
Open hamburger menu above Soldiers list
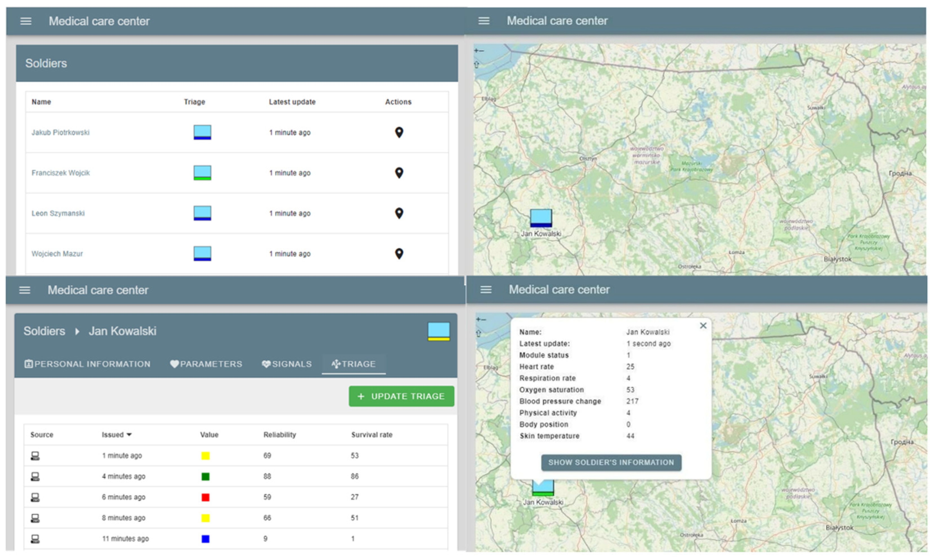(26, 21)
